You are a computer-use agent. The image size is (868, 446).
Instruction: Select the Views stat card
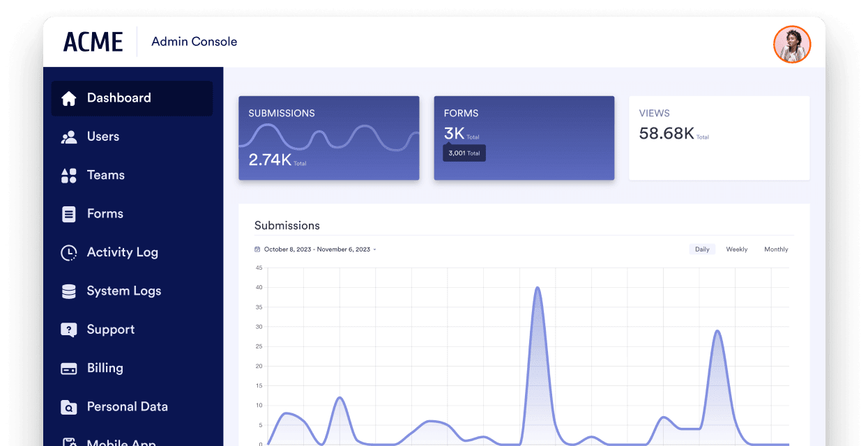point(719,138)
